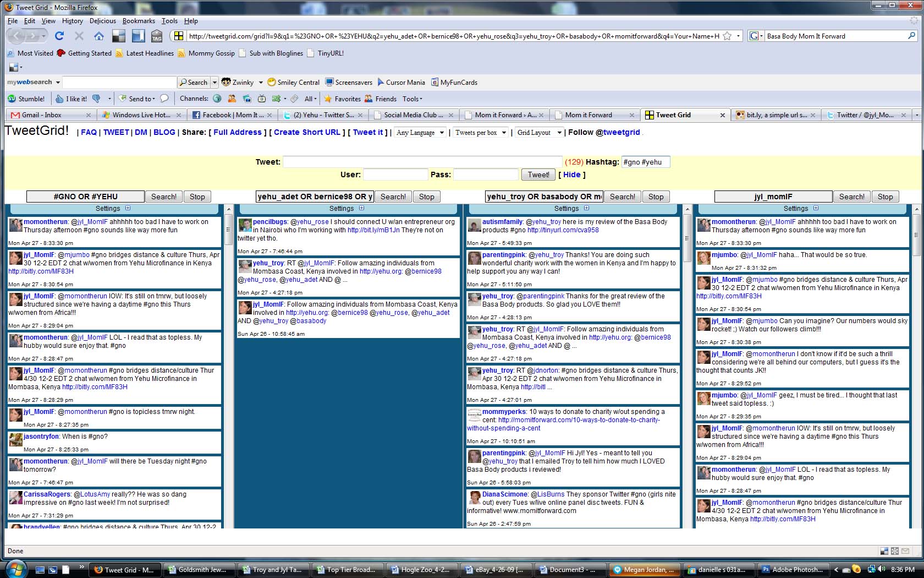Click Stop for the jyl_momIF column
Viewport: 924px width, 578px height.
click(x=885, y=197)
